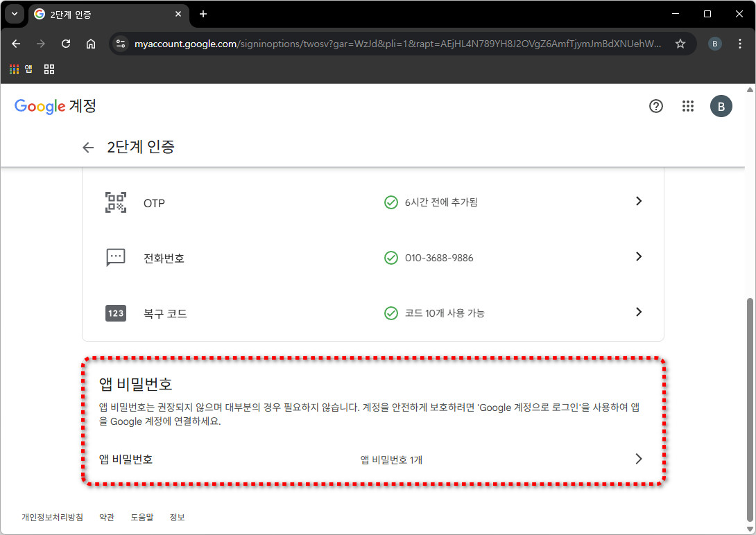
Task: Open the 개인정보처리방침 footer link
Action: [52, 517]
